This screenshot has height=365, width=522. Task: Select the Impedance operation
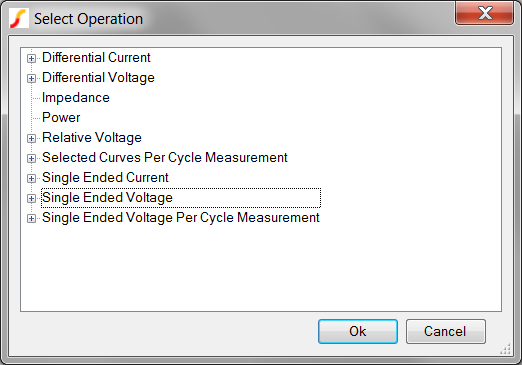76,98
